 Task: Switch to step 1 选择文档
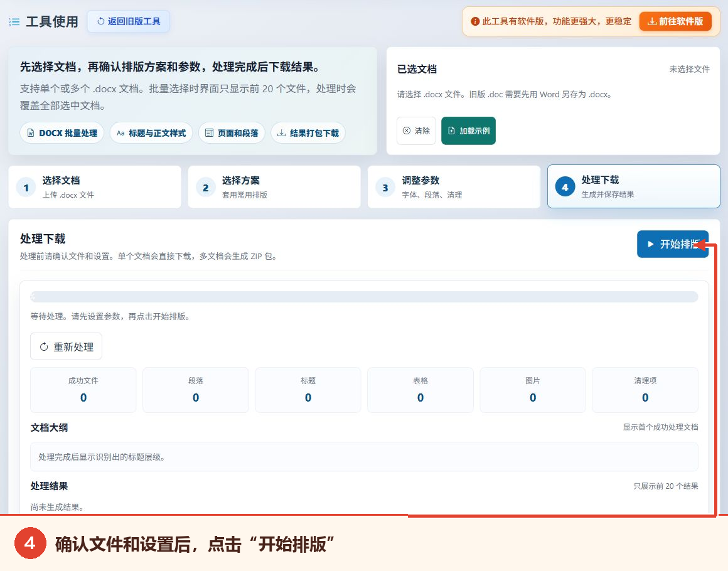tap(95, 187)
